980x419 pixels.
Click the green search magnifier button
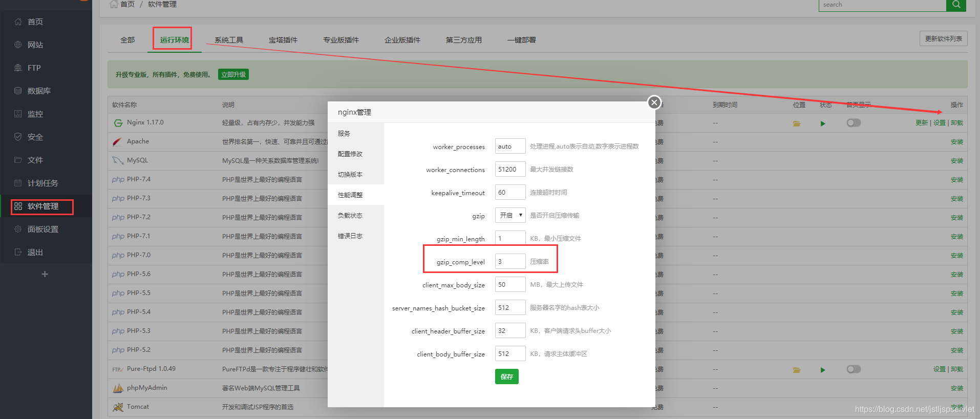[956, 5]
